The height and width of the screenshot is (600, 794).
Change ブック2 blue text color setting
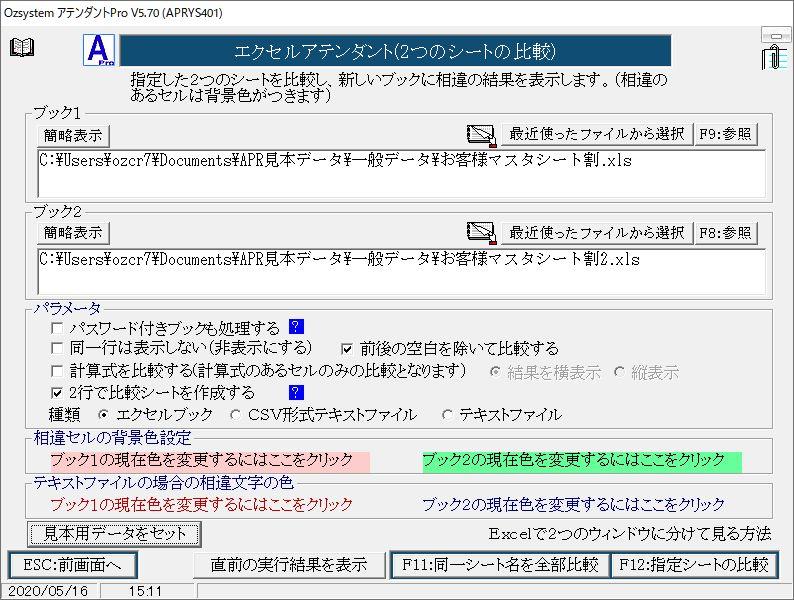(573, 505)
